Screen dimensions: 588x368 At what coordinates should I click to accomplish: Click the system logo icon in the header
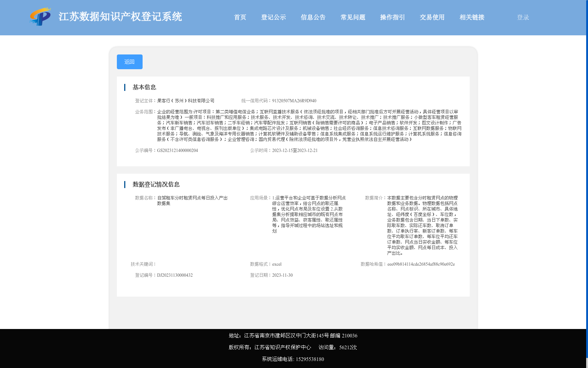click(40, 17)
